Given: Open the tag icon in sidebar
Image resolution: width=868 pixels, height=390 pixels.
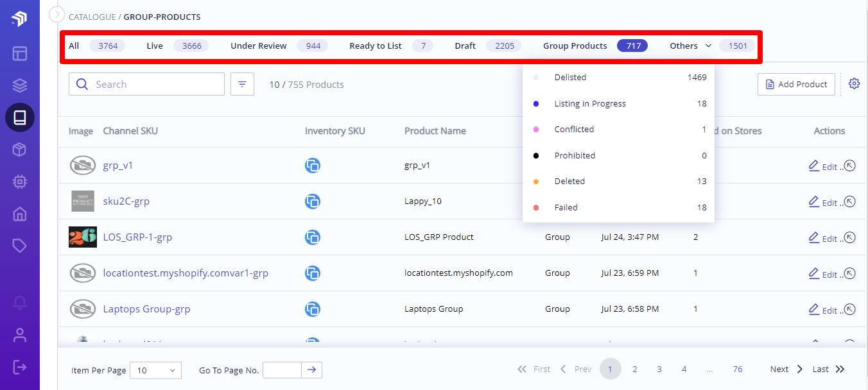Looking at the screenshot, I should 20,246.
